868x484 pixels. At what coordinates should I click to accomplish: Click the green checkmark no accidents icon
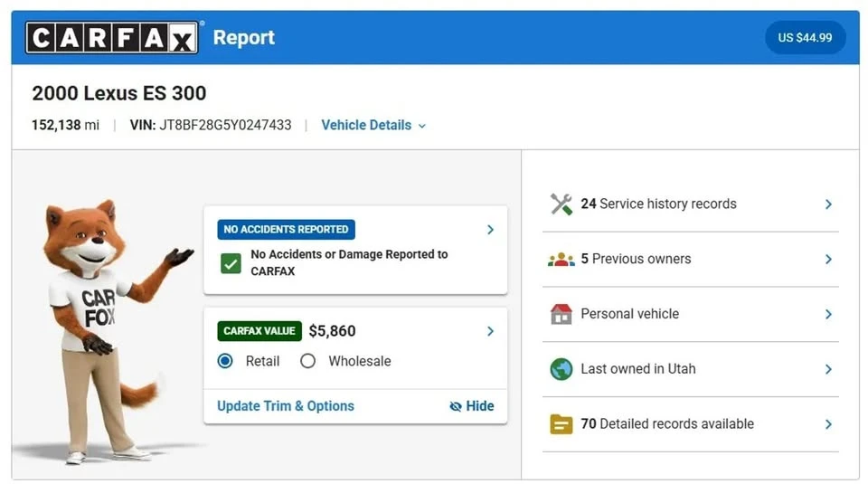231,263
